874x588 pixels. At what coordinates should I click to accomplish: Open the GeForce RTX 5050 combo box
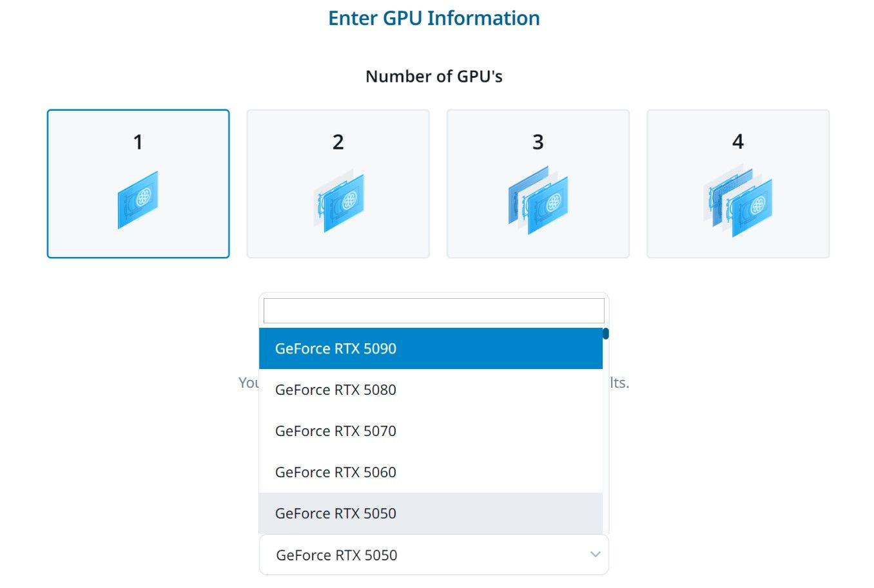click(x=433, y=555)
